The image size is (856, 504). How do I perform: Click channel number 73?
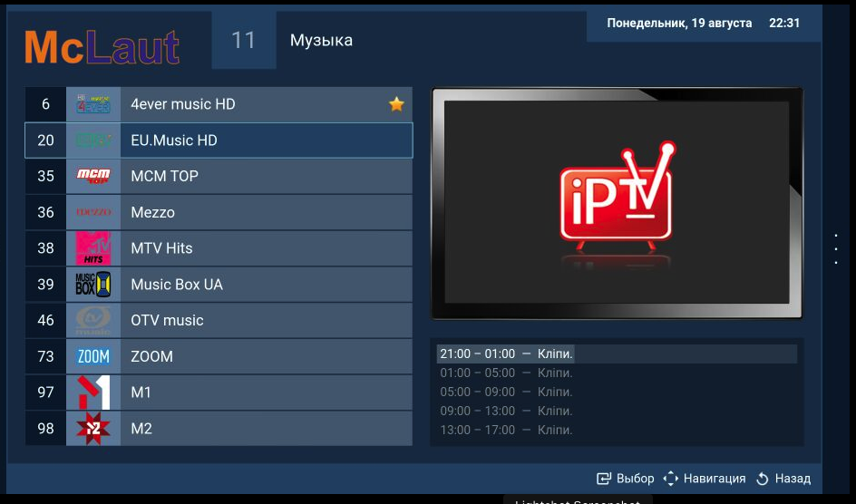tap(46, 356)
